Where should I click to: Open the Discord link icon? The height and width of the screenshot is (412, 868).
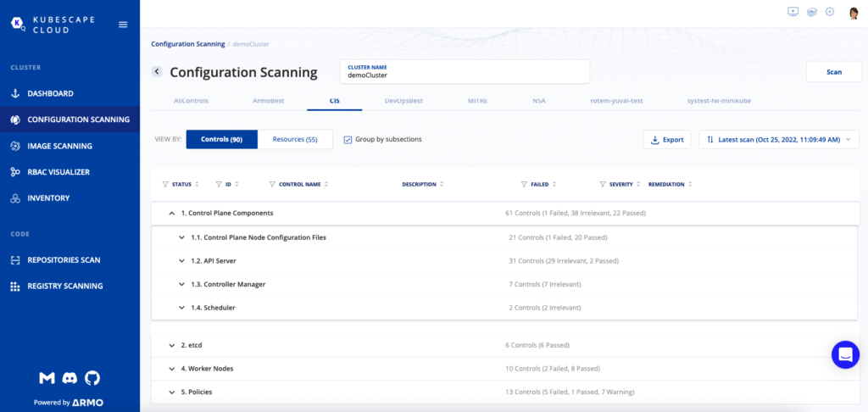click(70, 378)
